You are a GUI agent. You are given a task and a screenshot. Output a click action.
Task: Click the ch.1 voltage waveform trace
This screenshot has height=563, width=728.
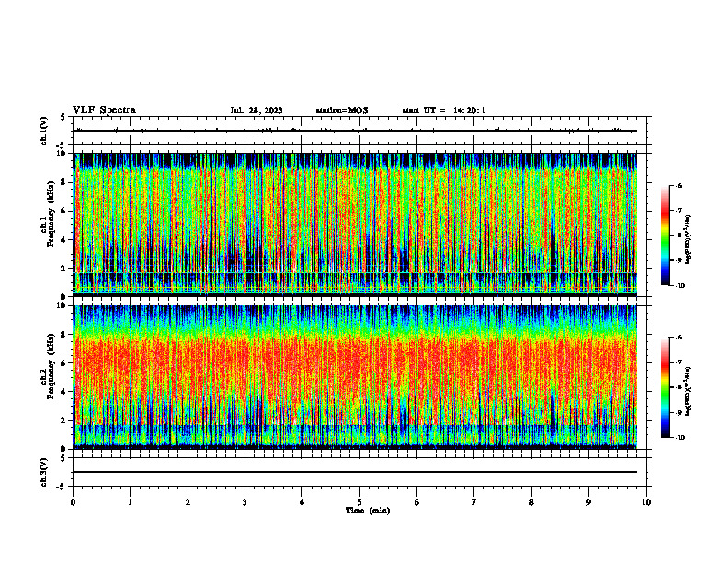point(355,131)
